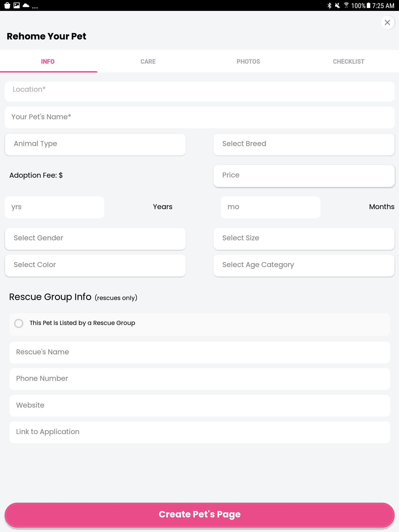
Task: Tap the cloud icon in status bar
Action: pos(26,5)
